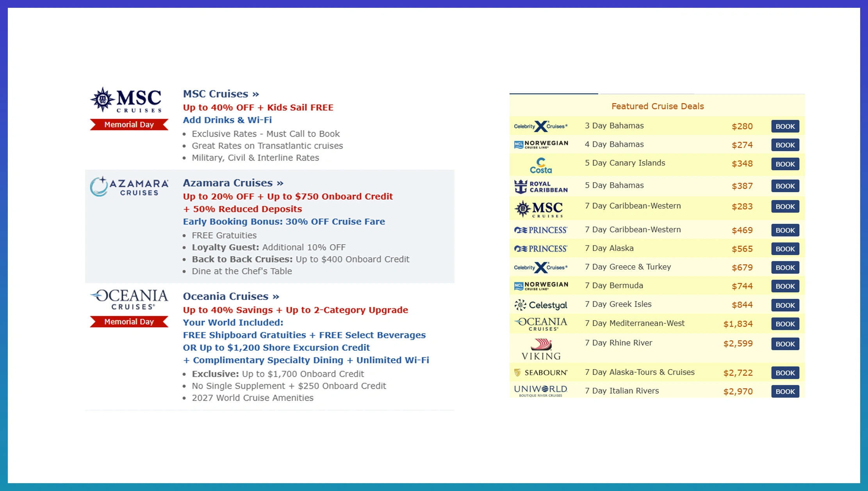Screen dimensions: 868x491
Task: Click Military, Civil & Interline Rates
Action: [255, 158]
